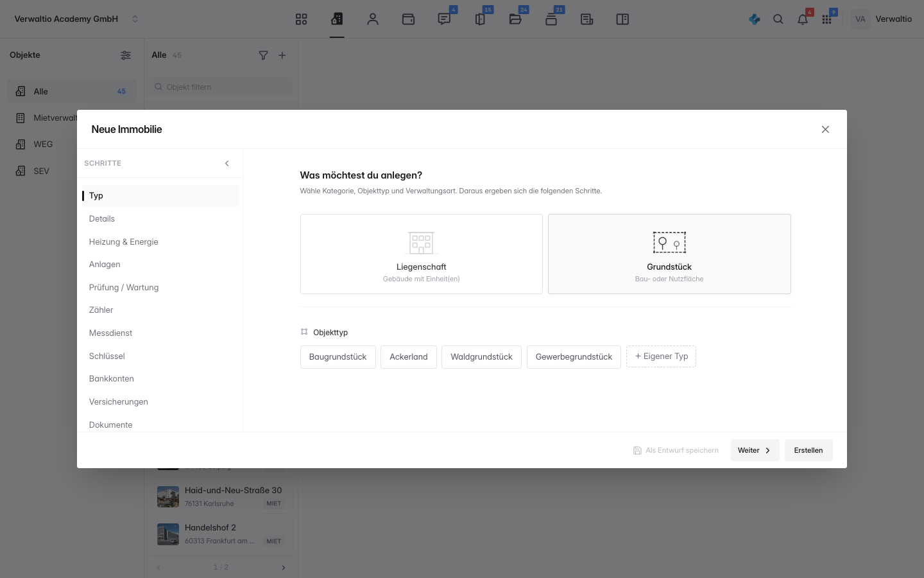Open the Handelshof 2 object thumbnail
Image resolution: width=924 pixels, height=578 pixels.
(168, 534)
